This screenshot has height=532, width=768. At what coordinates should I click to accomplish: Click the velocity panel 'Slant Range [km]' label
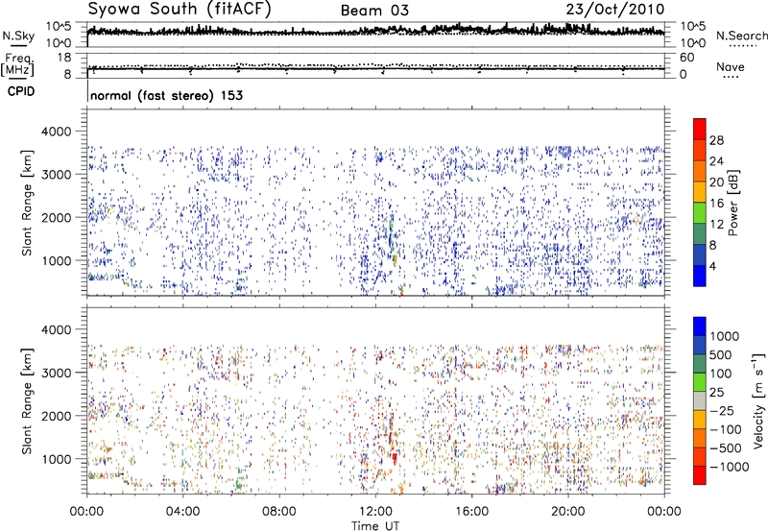pos(27,400)
